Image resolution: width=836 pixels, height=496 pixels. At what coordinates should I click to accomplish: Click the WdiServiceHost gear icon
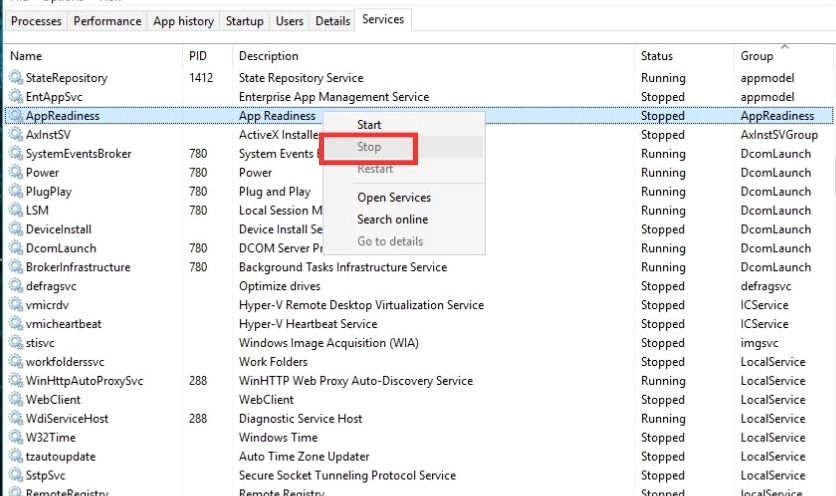16,418
